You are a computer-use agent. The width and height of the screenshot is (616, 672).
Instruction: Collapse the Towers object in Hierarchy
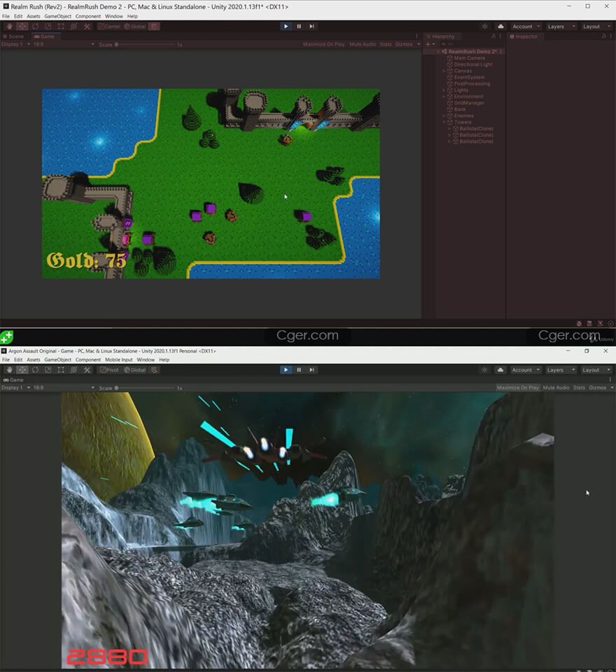(x=444, y=122)
